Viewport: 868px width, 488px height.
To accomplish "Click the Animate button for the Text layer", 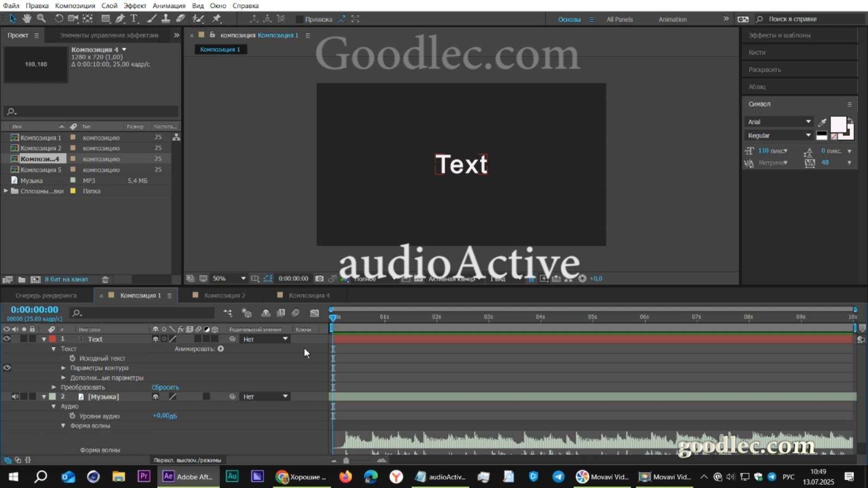I will tap(220, 349).
